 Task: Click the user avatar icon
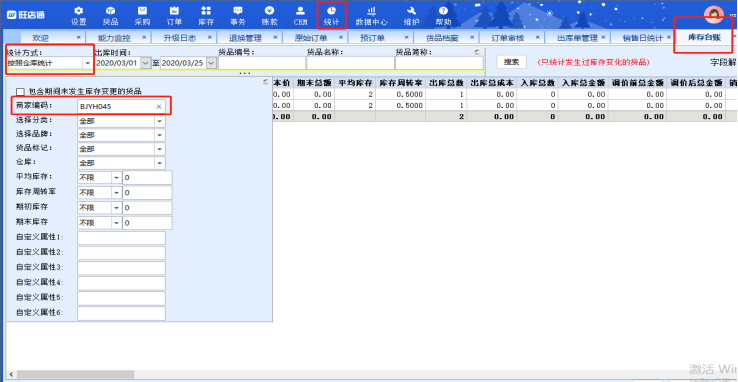click(714, 15)
